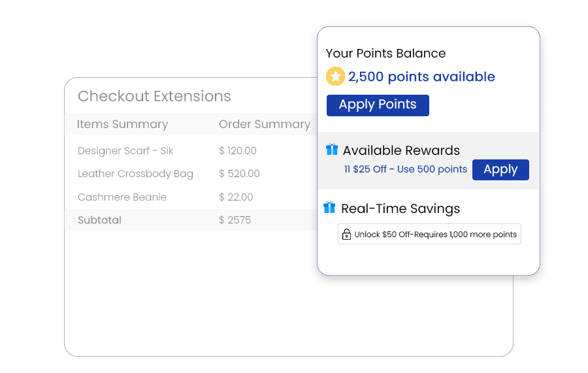Click the gold star points icon
The height and width of the screenshot is (373, 588).
tap(335, 77)
